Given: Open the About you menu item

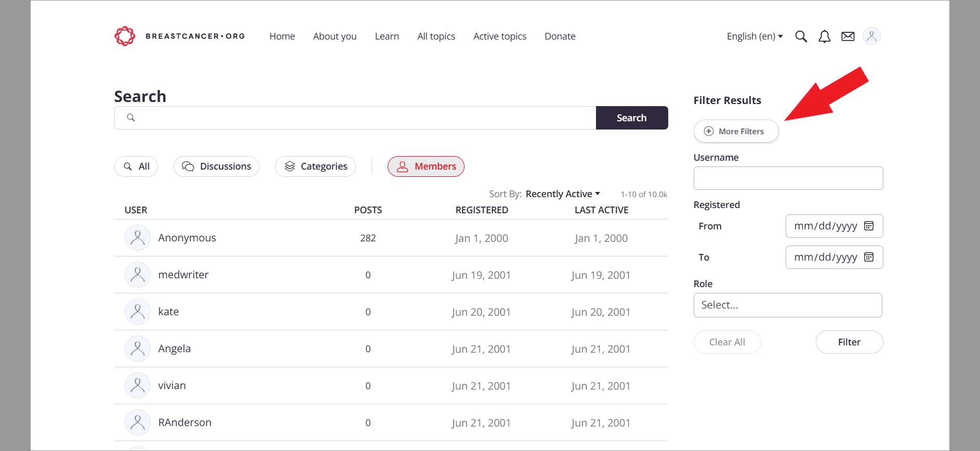Looking at the screenshot, I should [335, 36].
